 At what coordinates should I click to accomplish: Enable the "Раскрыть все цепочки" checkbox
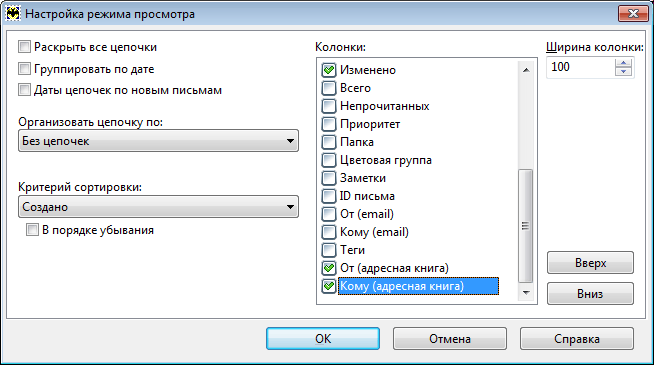(x=24, y=47)
